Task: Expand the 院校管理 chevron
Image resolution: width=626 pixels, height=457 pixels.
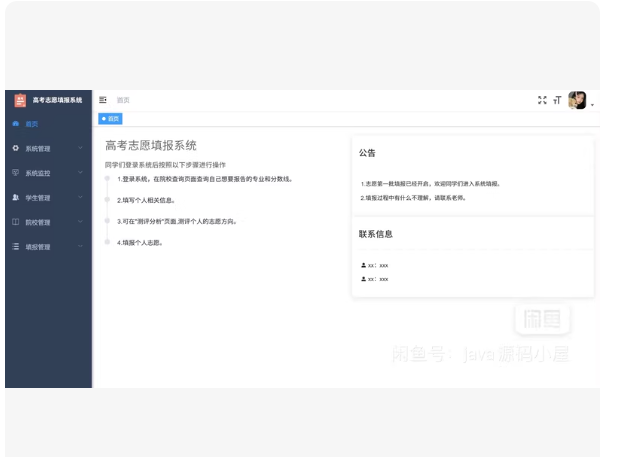Action: tap(80, 222)
